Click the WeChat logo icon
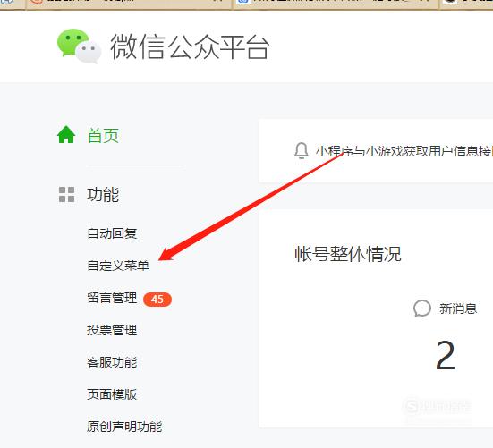The image size is (493, 448). click(x=80, y=46)
